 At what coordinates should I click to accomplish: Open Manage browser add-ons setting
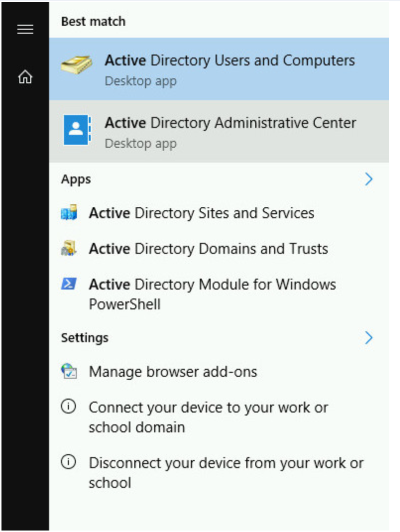(x=172, y=372)
